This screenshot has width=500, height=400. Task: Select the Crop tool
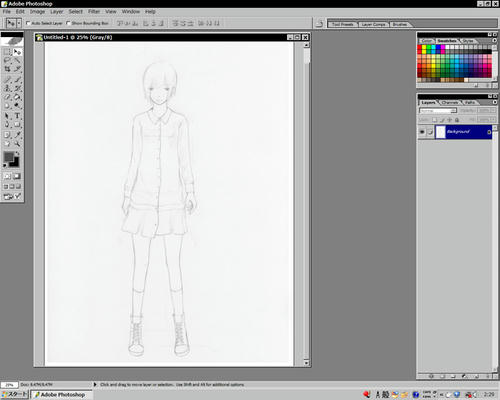pos(7,69)
